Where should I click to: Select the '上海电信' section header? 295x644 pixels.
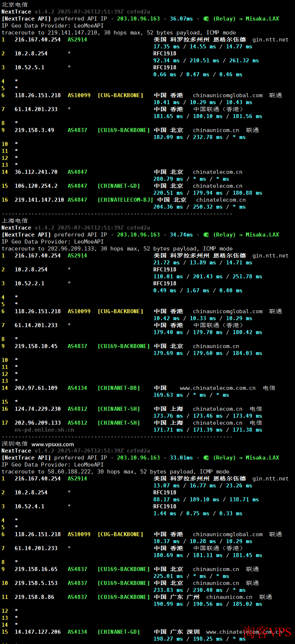click(x=14, y=221)
